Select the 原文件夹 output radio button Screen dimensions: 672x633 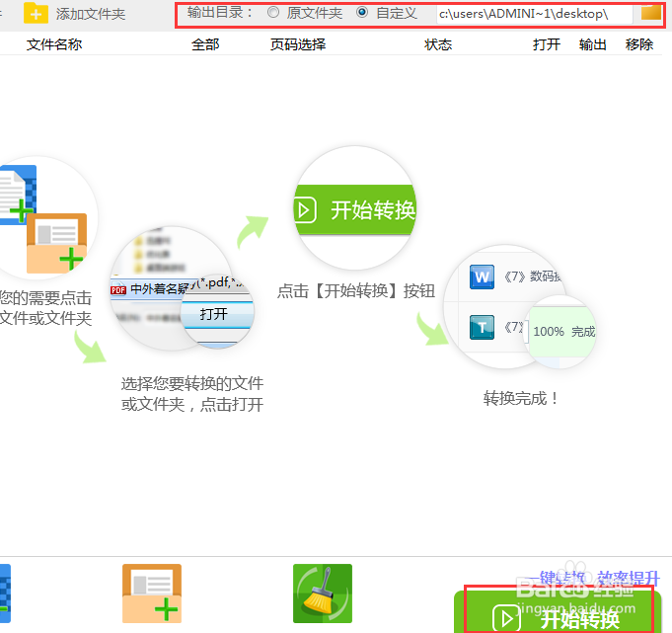[x=273, y=13]
